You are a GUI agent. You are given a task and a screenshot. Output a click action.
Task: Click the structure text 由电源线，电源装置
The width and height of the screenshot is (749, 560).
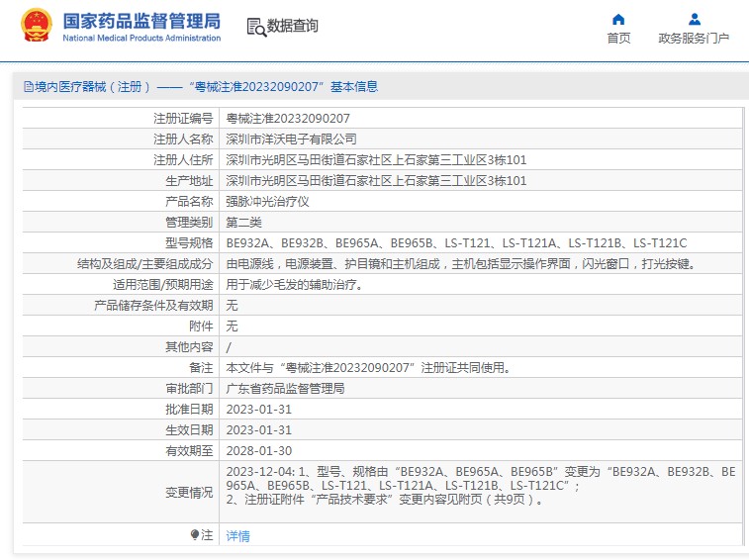(460, 264)
